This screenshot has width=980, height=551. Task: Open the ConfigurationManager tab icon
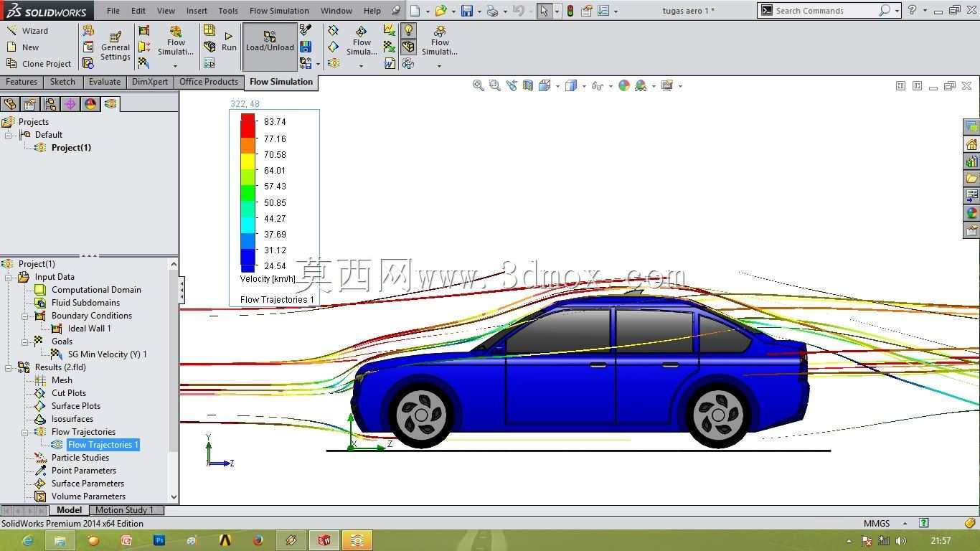click(50, 104)
